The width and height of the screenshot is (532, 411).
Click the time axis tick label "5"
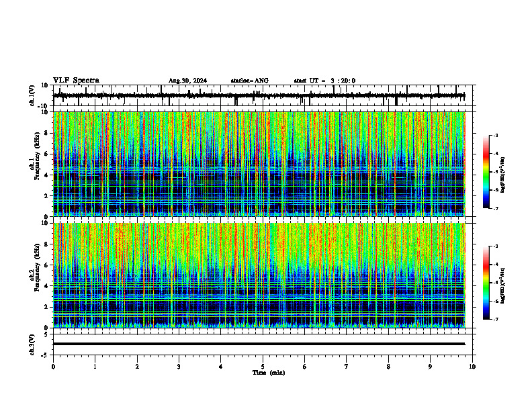[x=263, y=367]
